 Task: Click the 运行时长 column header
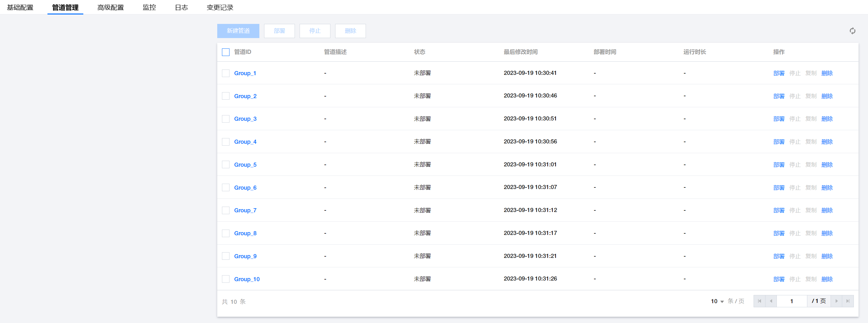(694, 52)
